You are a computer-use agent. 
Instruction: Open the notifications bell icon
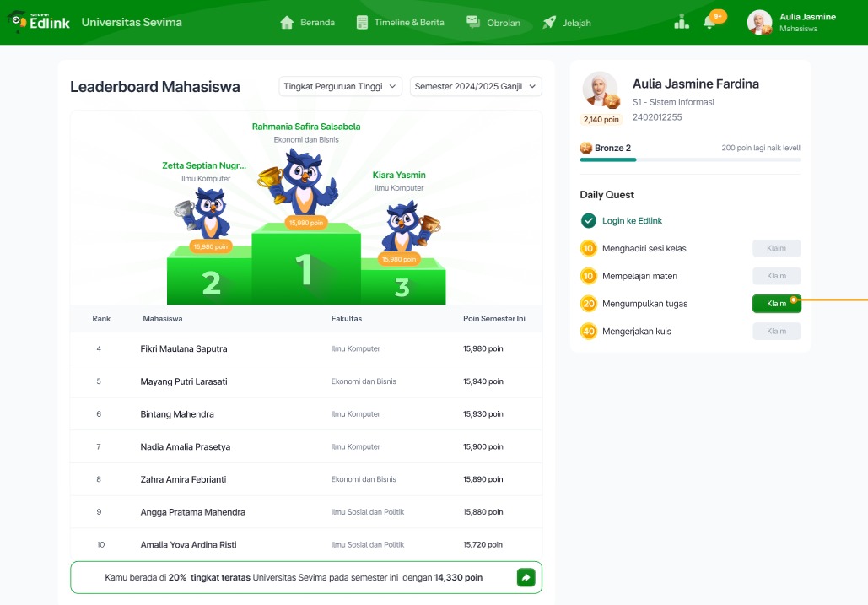pos(709,22)
